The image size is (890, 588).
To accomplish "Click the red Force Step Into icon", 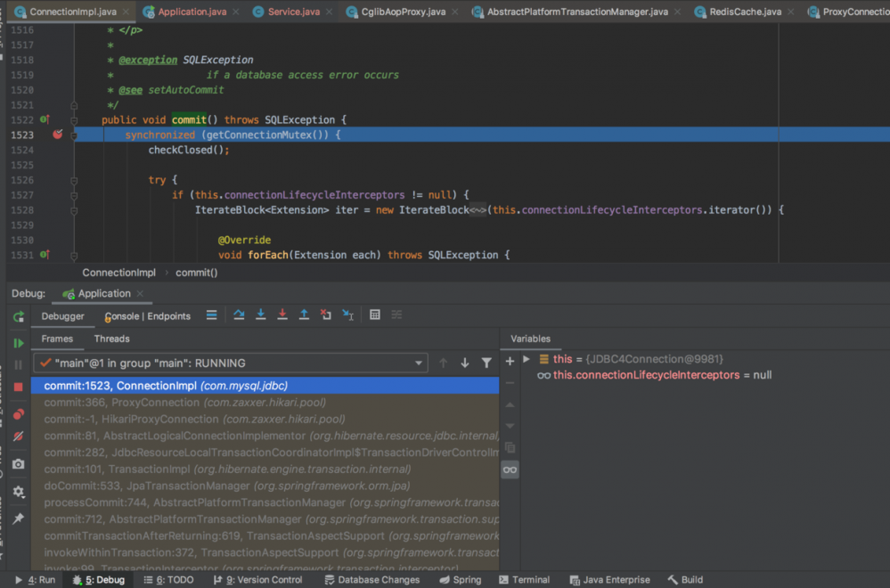I will coord(282,315).
